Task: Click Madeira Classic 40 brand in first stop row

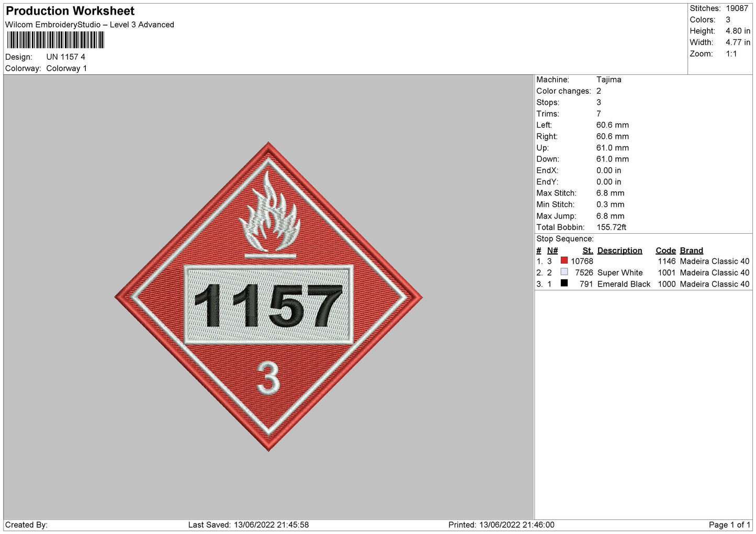Action: (x=715, y=262)
